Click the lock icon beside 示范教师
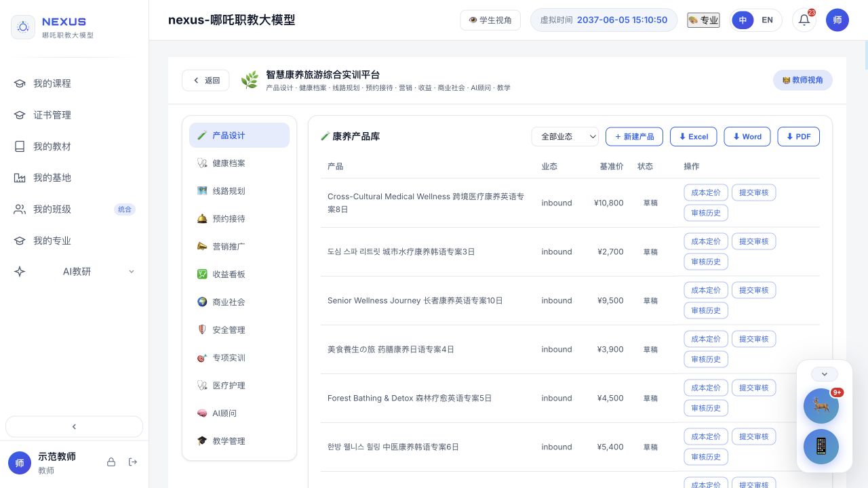Screen dimensions: 868x488 click(x=111, y=462)
